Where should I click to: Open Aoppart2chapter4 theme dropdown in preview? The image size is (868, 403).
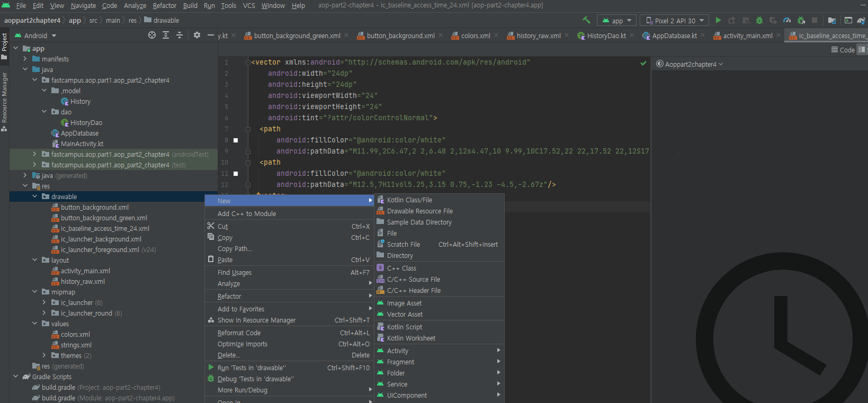pos(690,64)
